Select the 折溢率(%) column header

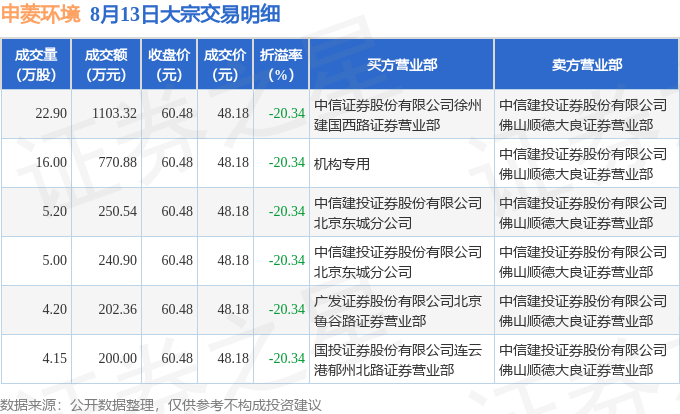(x=281, y=65)
